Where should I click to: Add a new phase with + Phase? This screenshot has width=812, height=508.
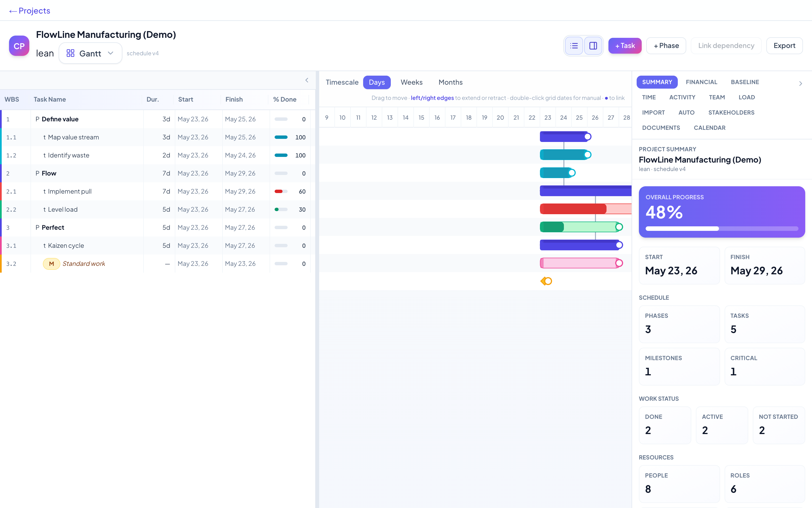(x=666, y=46)
